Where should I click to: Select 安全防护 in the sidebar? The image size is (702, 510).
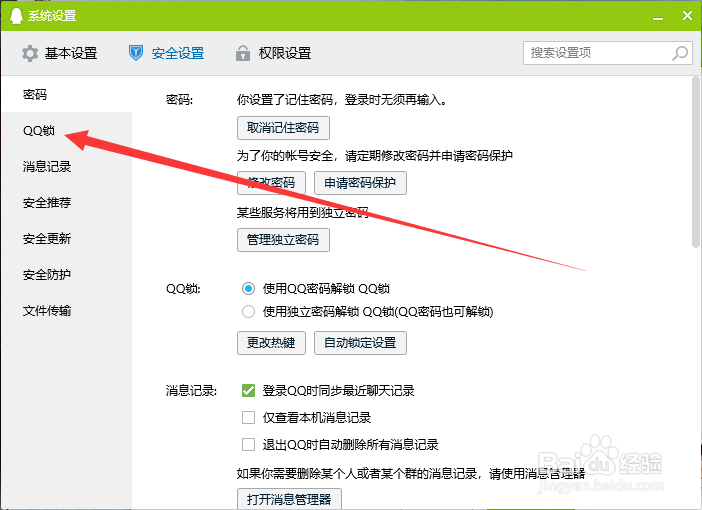click(x=66, y=274)
